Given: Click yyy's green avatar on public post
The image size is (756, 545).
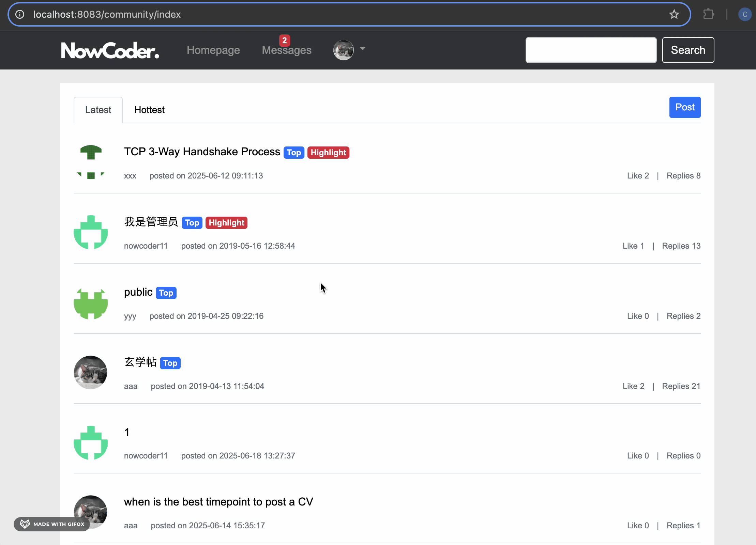Looking at the screenshot, I should (x=91, y=303).
